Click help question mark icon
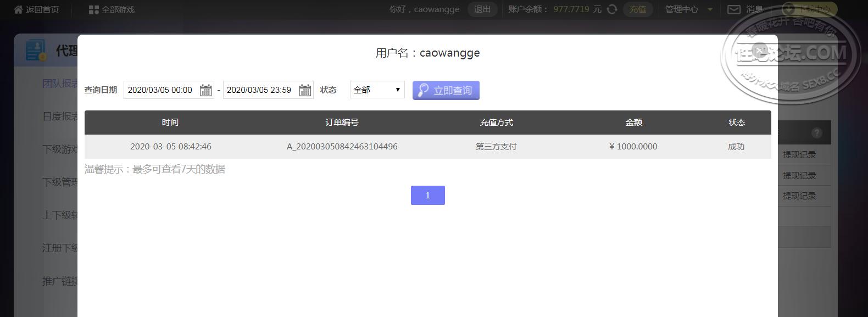This screenshot has width=868, height=317. 817,132
